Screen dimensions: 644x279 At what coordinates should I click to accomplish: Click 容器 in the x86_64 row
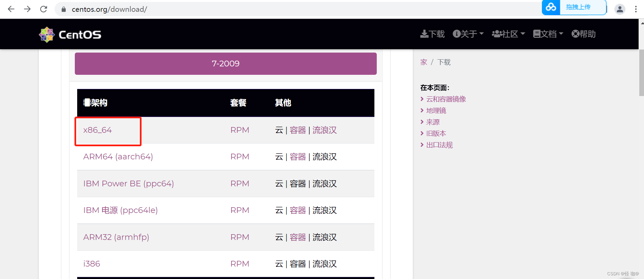coord(298,130)
